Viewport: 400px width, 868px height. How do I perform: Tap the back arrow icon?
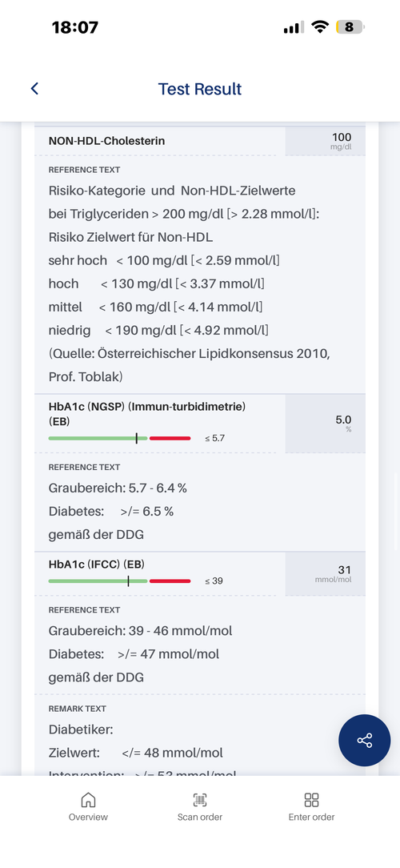pyautogui.click(x=34, y=89)
